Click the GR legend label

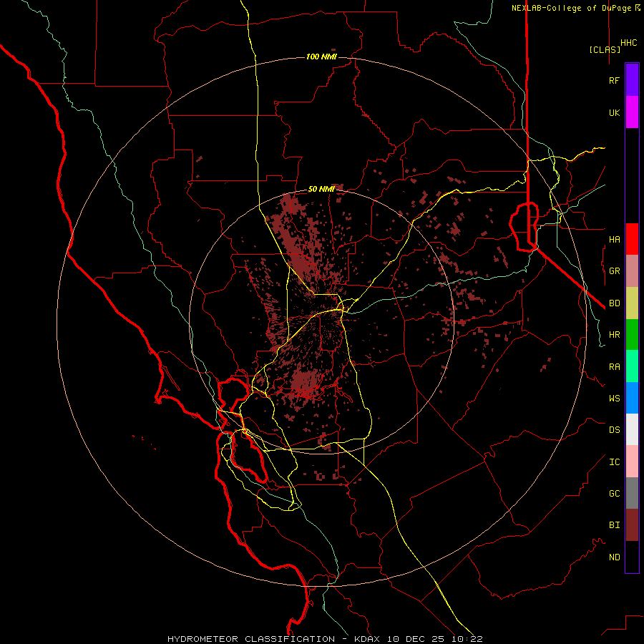[x=614, y=271]
